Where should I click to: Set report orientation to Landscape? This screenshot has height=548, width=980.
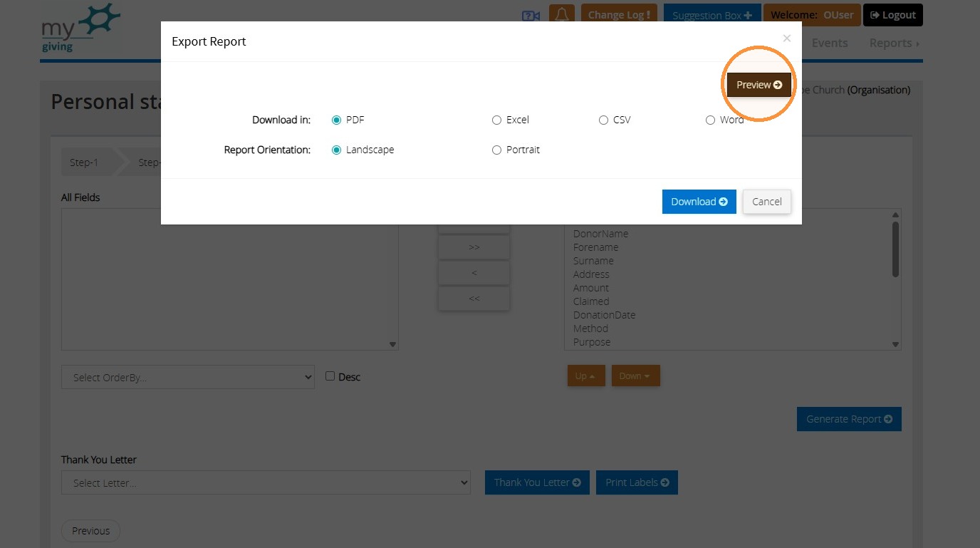[x=337, y=150]
